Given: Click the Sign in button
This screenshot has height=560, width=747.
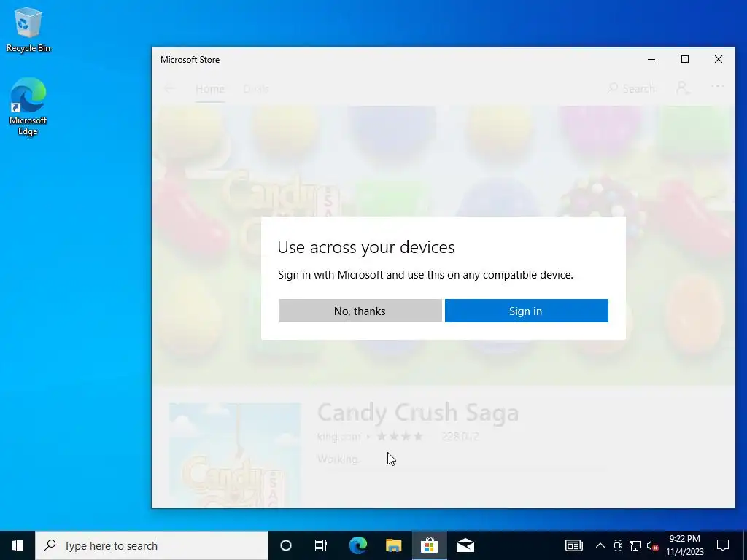Looking at the screenshot, I should coord(527,311).
